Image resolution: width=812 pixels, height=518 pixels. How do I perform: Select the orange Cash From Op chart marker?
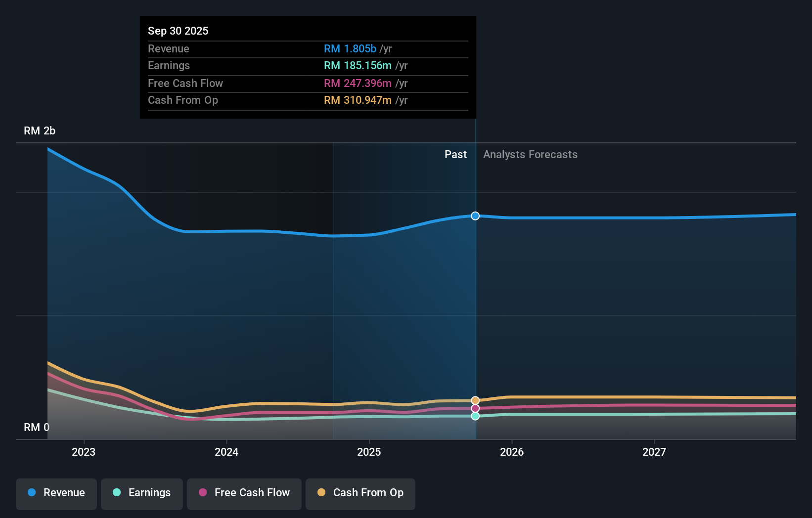click(475, 400)
